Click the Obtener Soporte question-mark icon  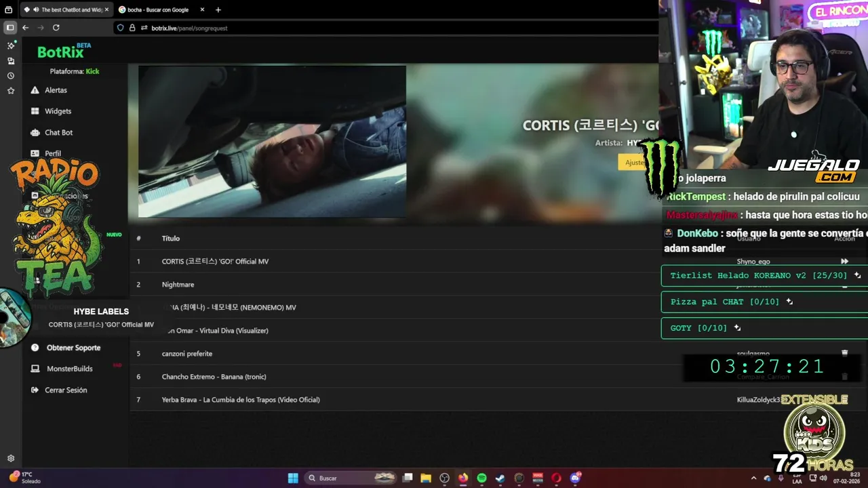35,348
